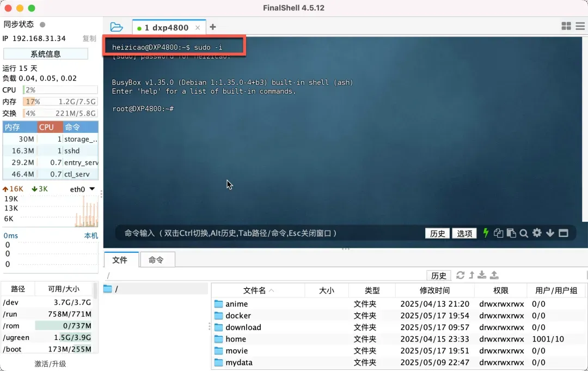Select the docker folder
This screenshot has width=588, height=371.
399,315
